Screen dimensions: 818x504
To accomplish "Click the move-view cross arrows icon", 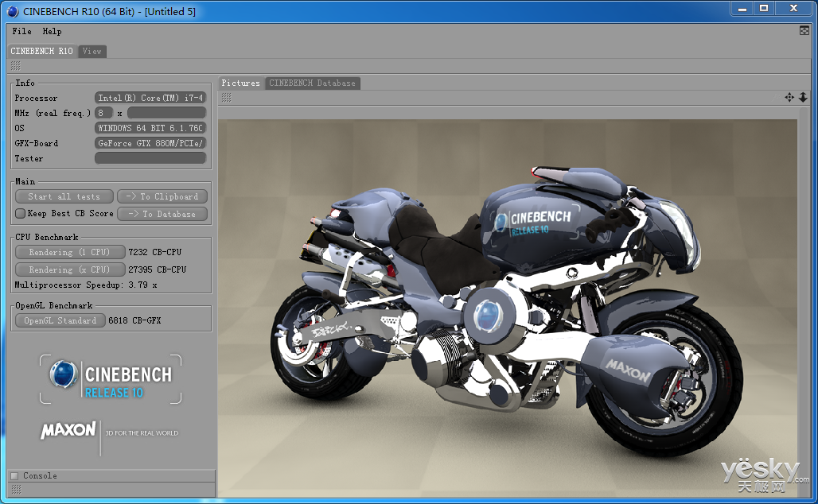I will (x=789, y=98).
